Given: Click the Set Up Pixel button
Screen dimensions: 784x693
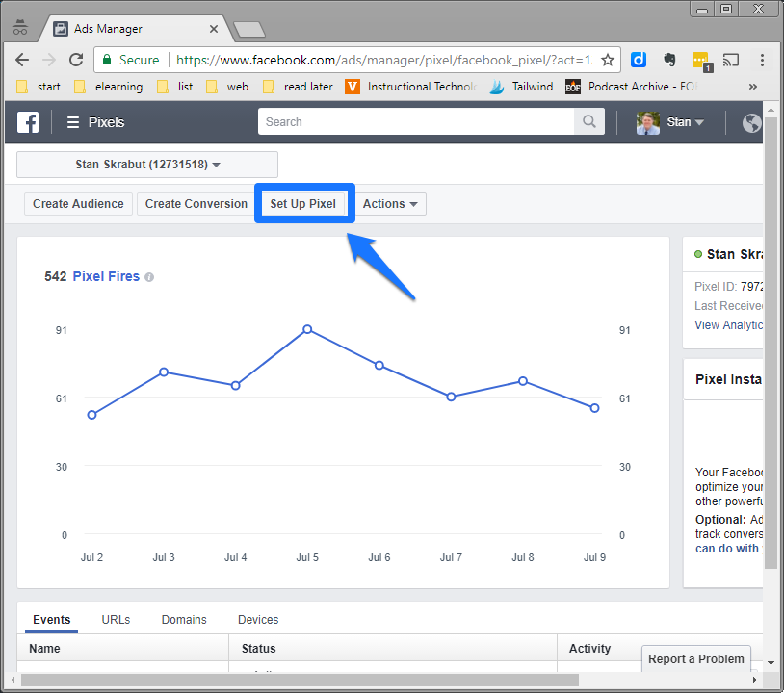Looking at the screenshot, I should pyautogui.click(x=302, y=204).
